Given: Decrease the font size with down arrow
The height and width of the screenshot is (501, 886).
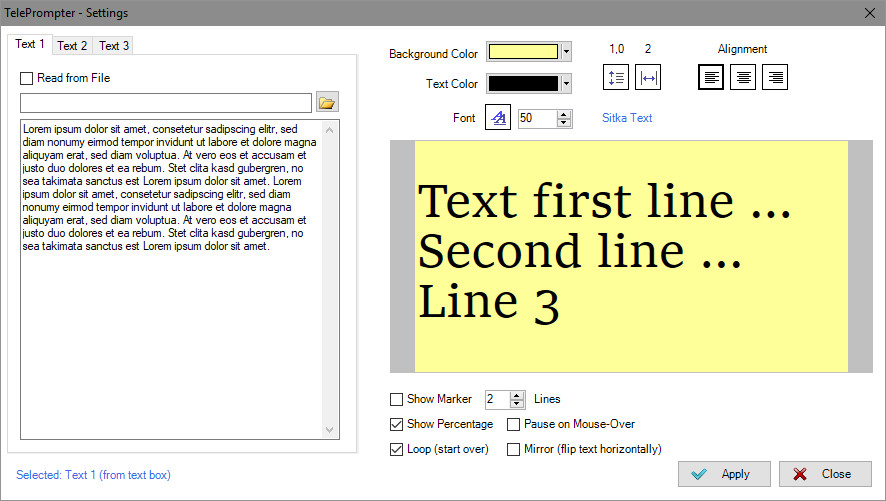Looking at the screenshot, I should [563, 123].
